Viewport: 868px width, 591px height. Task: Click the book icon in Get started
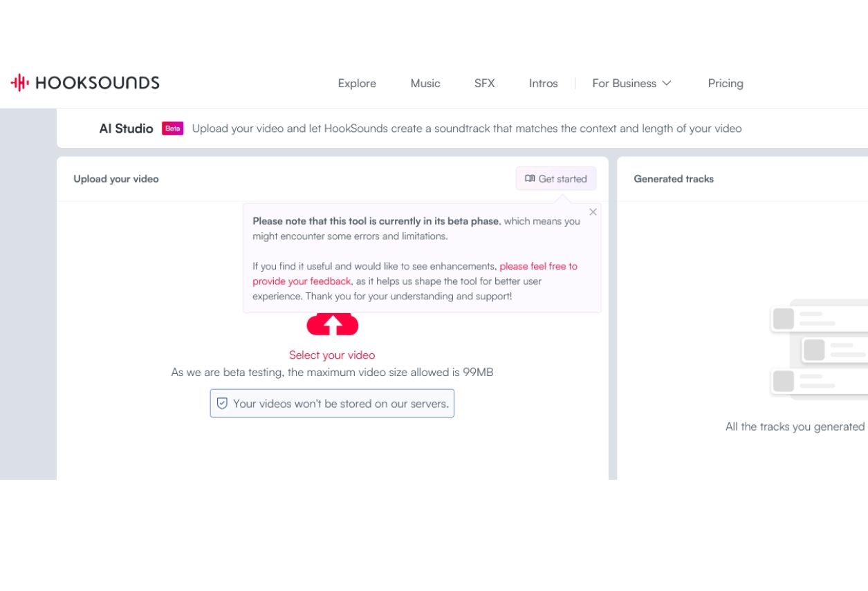(530, 179)
